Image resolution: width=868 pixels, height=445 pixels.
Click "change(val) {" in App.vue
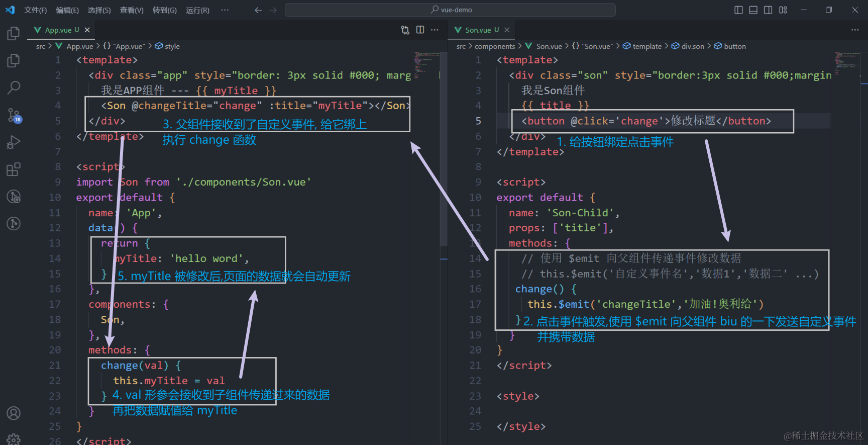coord(141,366)
